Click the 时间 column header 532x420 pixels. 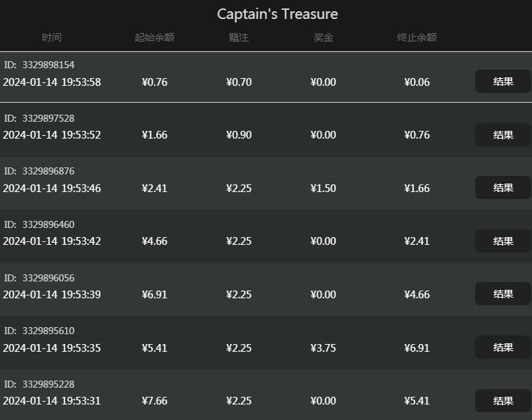[51, 37]
